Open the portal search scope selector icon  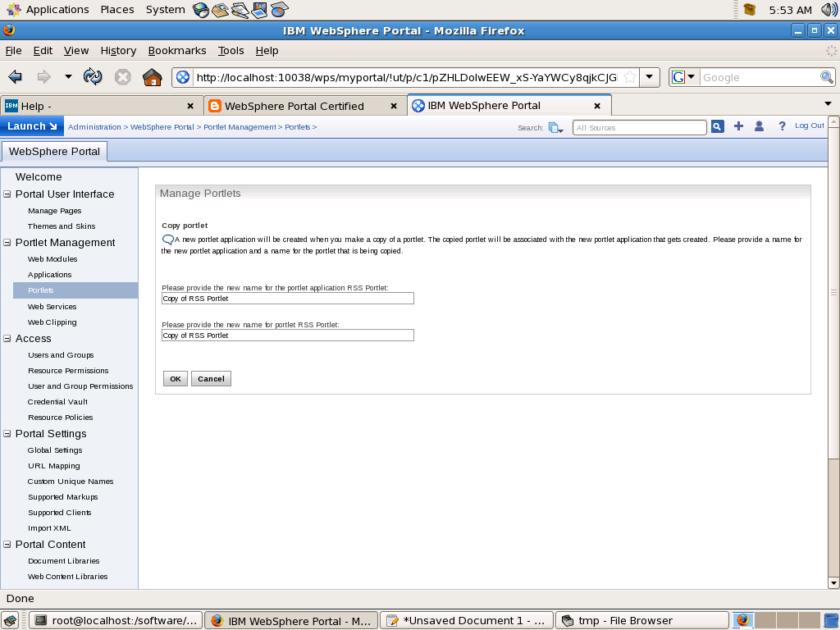click(555, 127)
